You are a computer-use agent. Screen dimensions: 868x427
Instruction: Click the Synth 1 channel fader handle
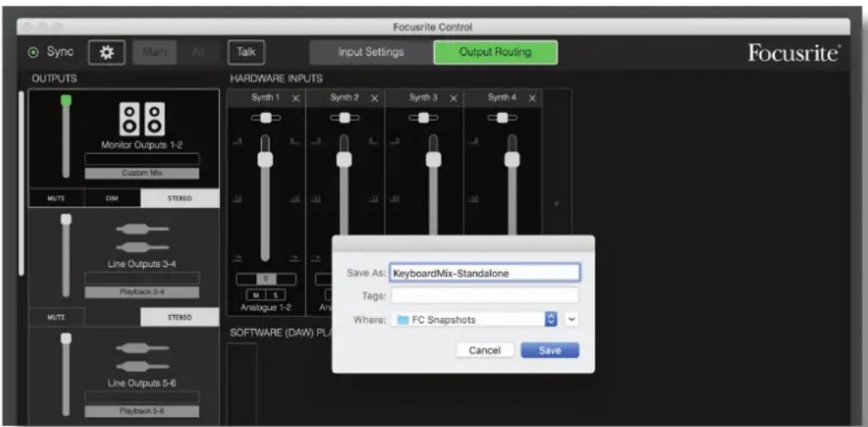point(265,160)
